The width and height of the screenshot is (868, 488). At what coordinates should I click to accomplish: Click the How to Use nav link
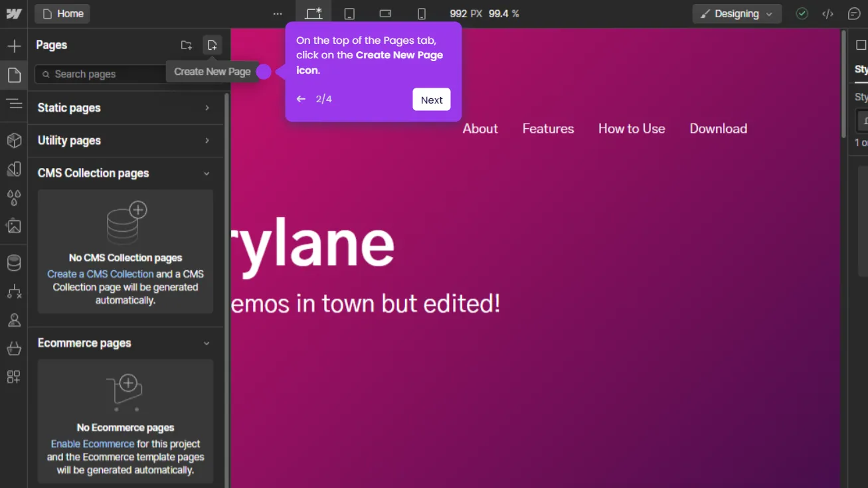(x=632, y=129)
